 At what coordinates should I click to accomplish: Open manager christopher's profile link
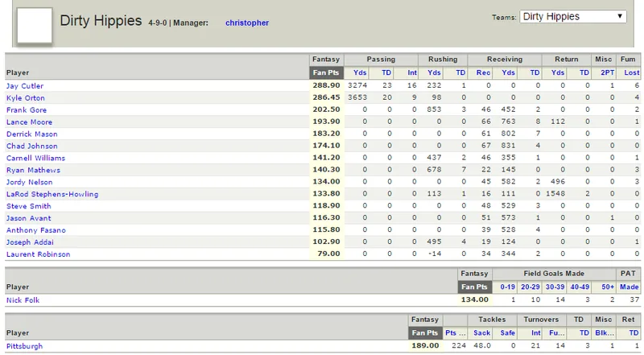pos(247,23)
